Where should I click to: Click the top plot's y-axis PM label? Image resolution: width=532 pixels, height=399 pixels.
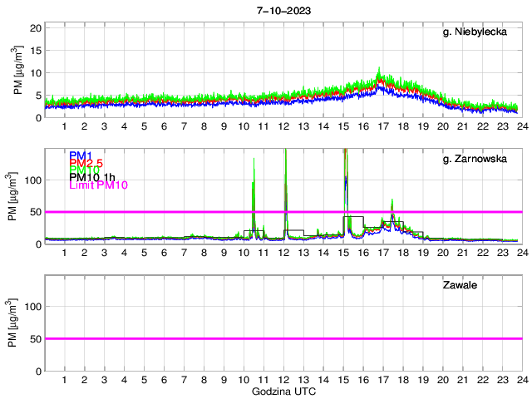[x=19, y=71]
